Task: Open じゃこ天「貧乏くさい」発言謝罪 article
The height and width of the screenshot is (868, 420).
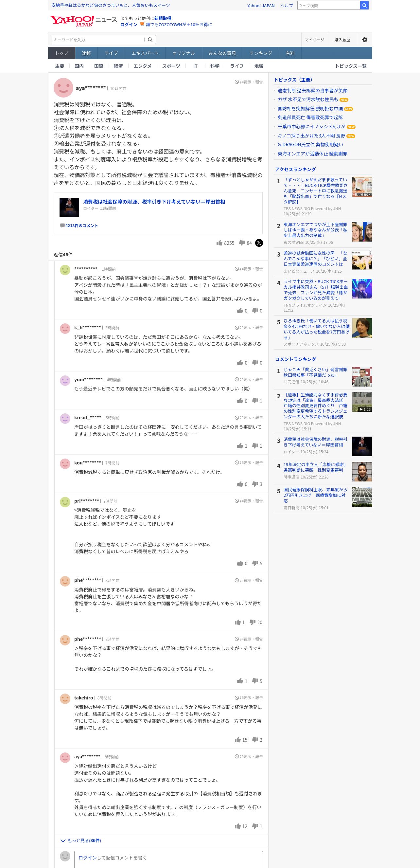Action: (315, 372)
